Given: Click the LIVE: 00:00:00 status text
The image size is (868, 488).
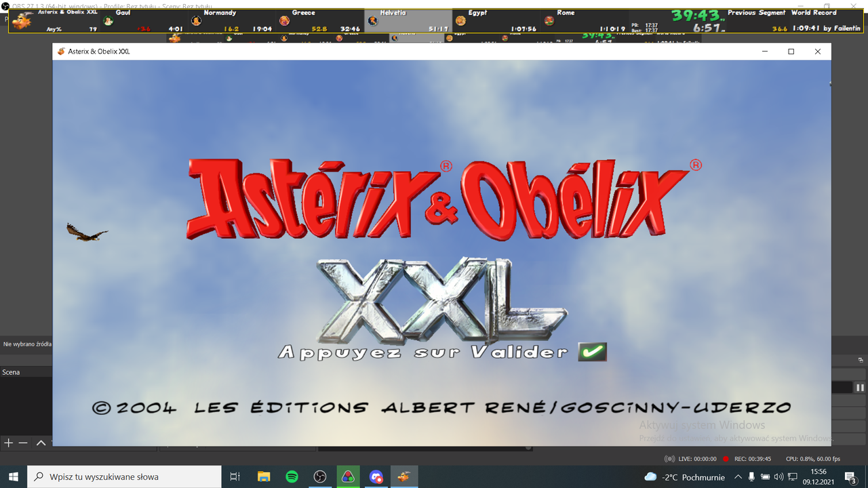Looking at the screenshot, I should [697, 459].
